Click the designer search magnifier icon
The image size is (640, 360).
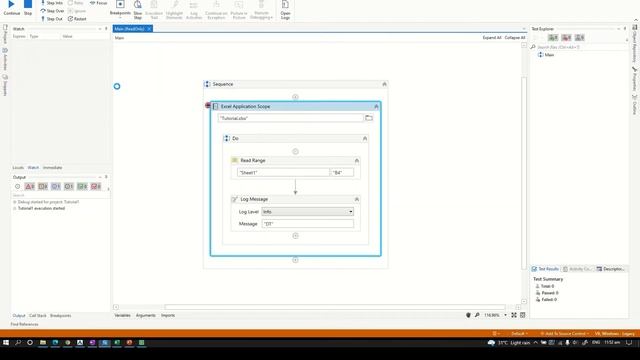pyautogui.click(x=477, y=315)
